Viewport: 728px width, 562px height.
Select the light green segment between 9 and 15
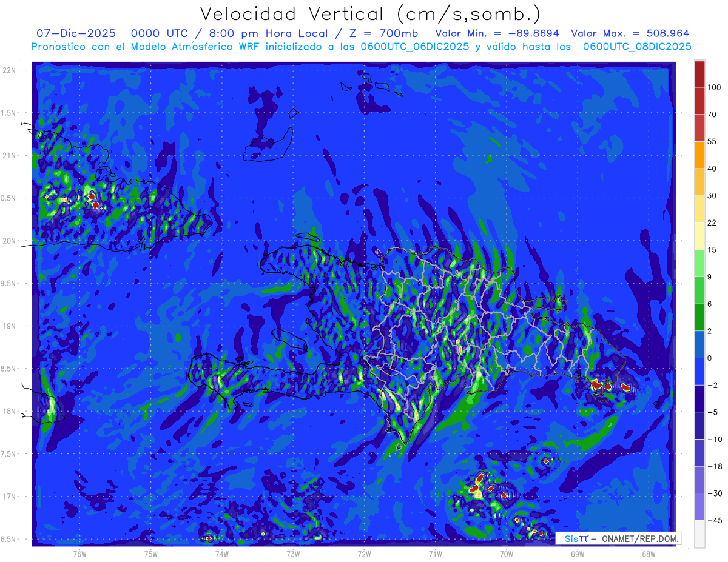point(699,263)
